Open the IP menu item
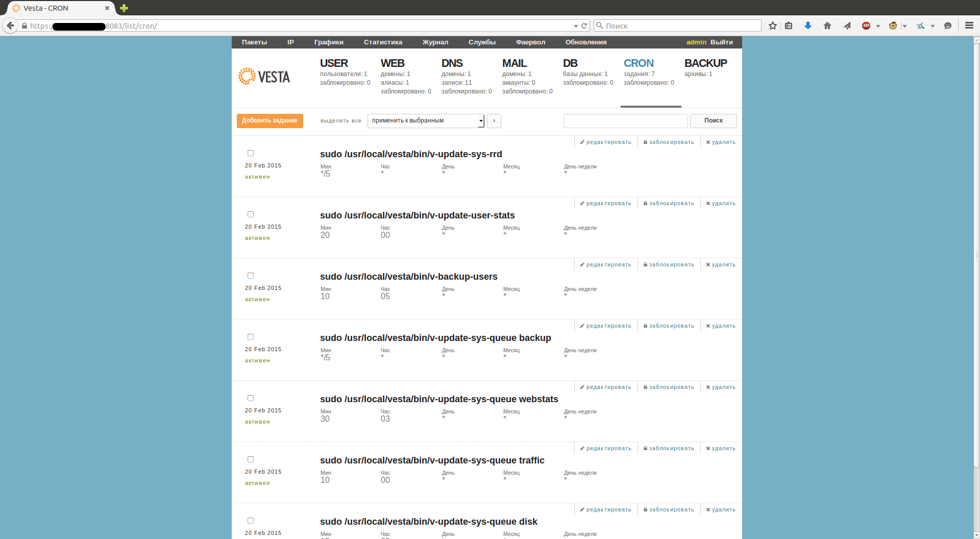 tap(290, 42)
